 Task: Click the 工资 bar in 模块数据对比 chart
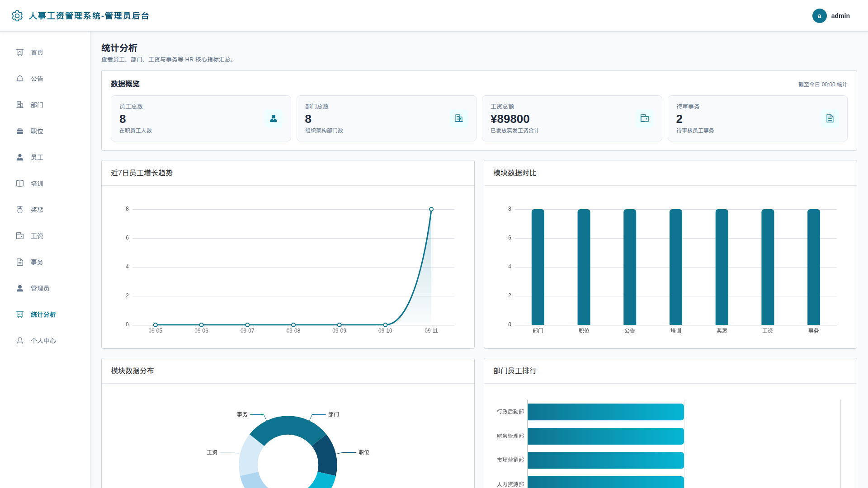pyautogui.click(x=768, y=267)
